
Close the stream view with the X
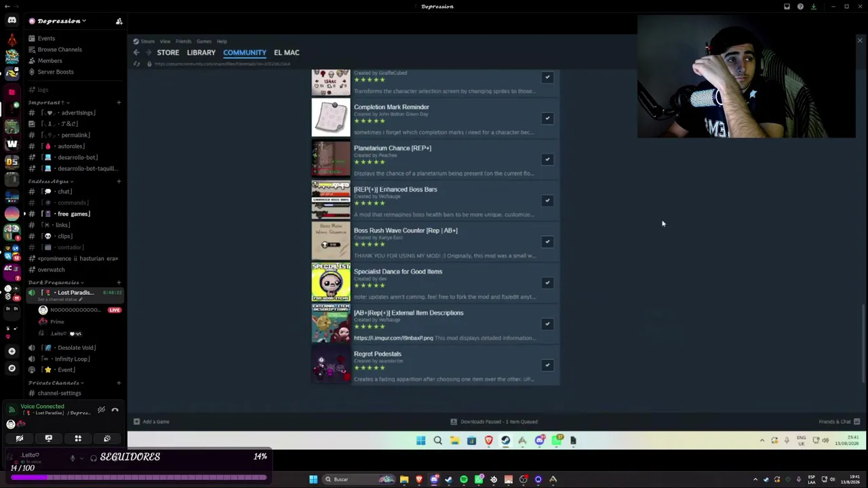point(860,41)
